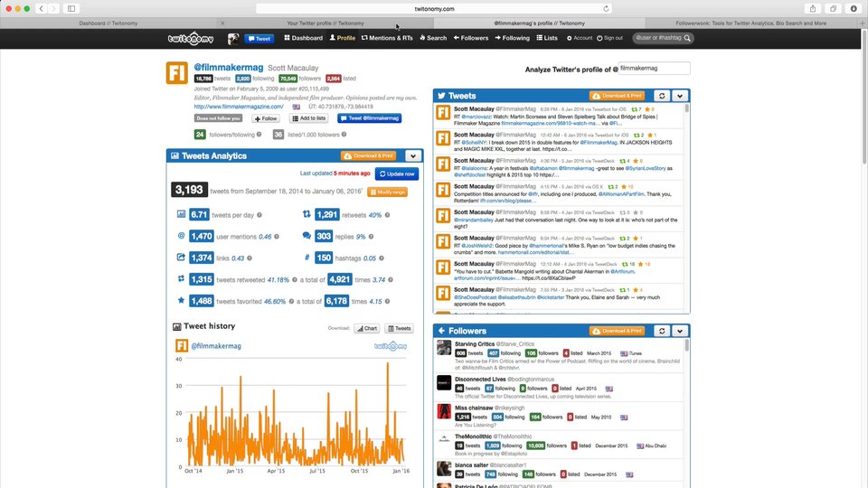Open the @filmmakermag handle link
The height and width of the screenshot is (488, 868).
pyautogui.click(x=228, y=68)
